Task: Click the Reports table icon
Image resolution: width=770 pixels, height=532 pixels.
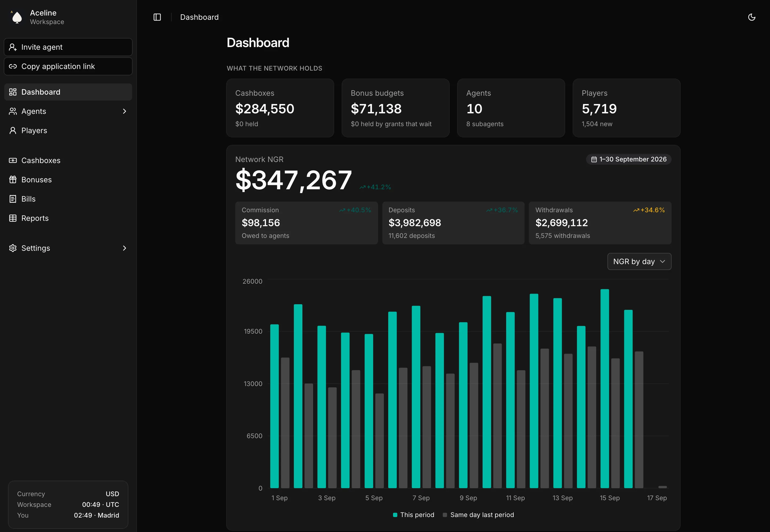Action: [x=13, y=218]
